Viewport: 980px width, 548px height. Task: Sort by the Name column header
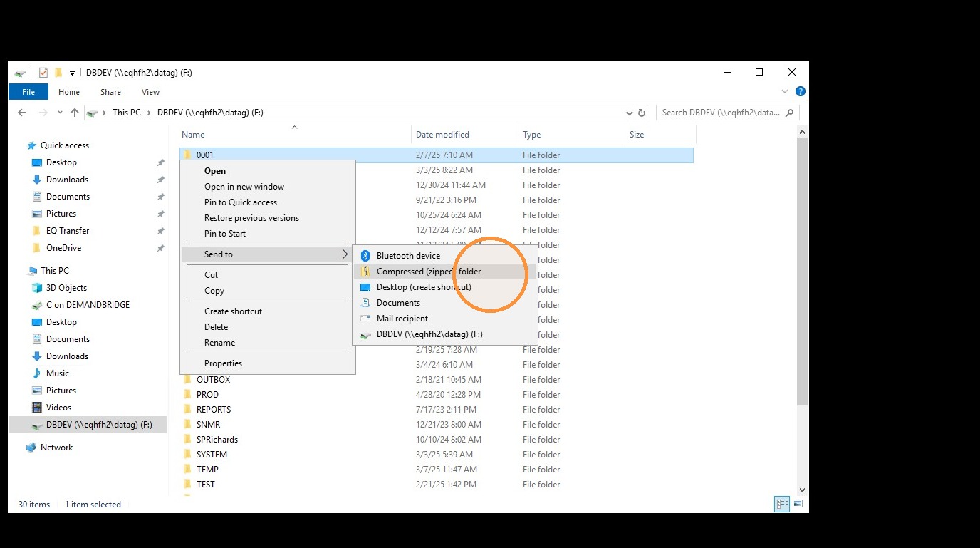pyautogui.click(x=294, y=135)
